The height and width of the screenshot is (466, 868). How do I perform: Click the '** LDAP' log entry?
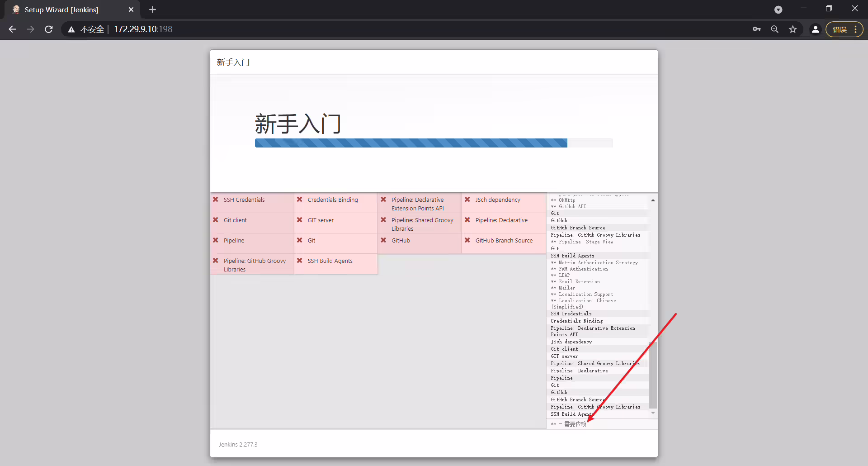(560, 275)
